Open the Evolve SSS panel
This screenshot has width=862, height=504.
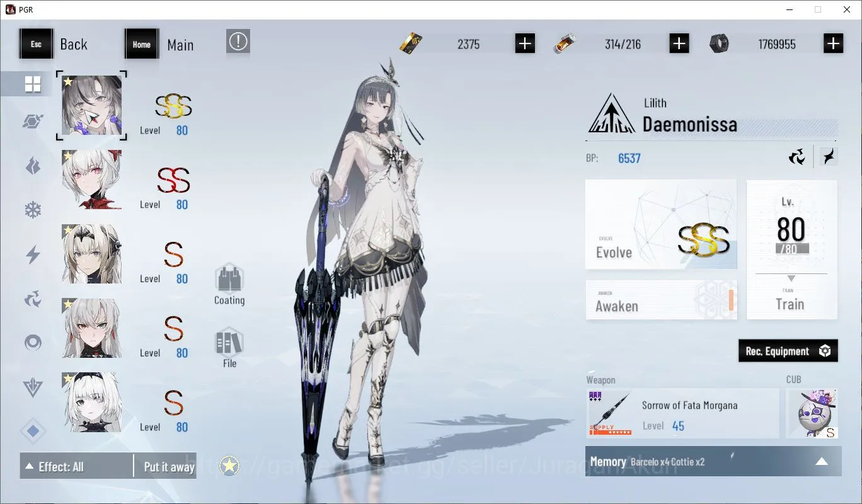click(x=661, y=226)
